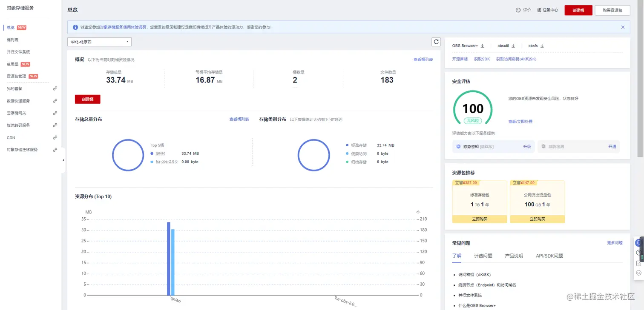Open 终端节点（Endpoint）和访问域名 FAQ item
The image size is (644, 310).
pos(487,285)
